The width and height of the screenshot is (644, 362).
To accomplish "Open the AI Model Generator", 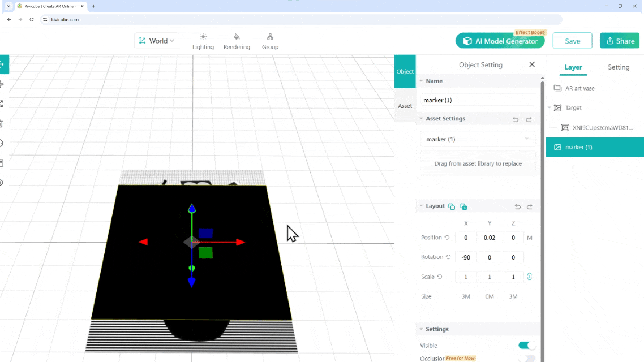I will (x=500, y=41).
